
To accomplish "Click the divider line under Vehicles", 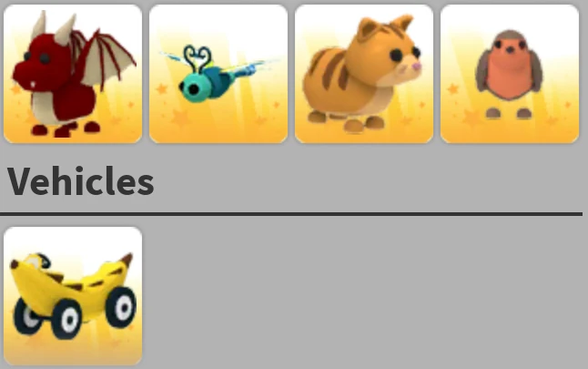I will point(291,214).
